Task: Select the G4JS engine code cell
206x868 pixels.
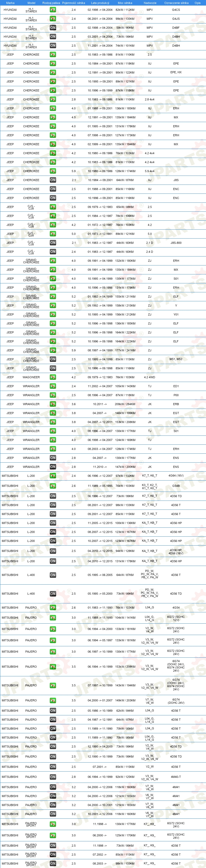Action: click(176, 19)
